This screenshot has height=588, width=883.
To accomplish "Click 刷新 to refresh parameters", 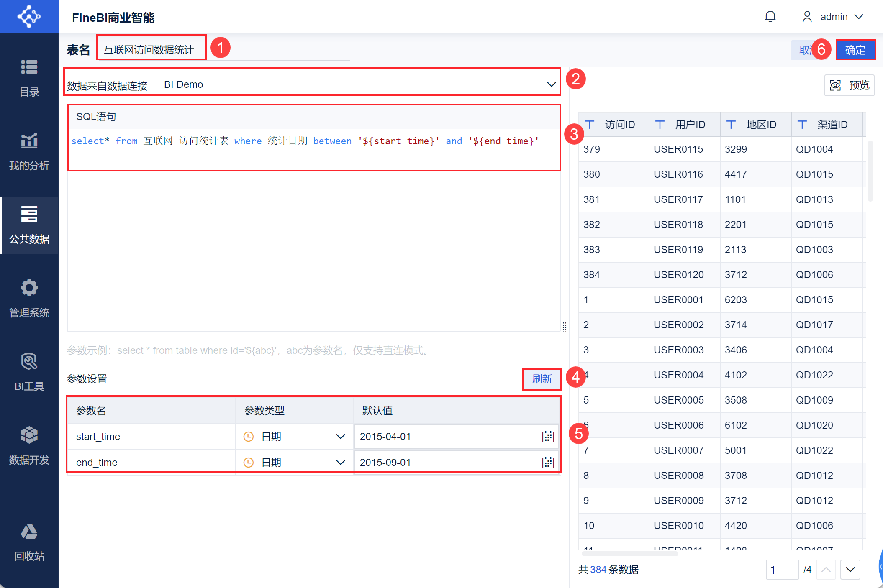I will (542, 379).
